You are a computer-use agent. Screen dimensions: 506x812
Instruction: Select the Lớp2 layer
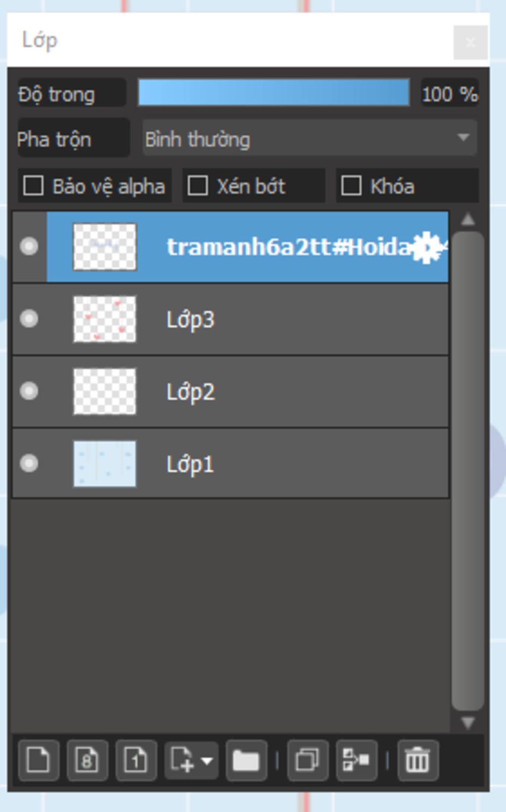click(x=296, y=392)
